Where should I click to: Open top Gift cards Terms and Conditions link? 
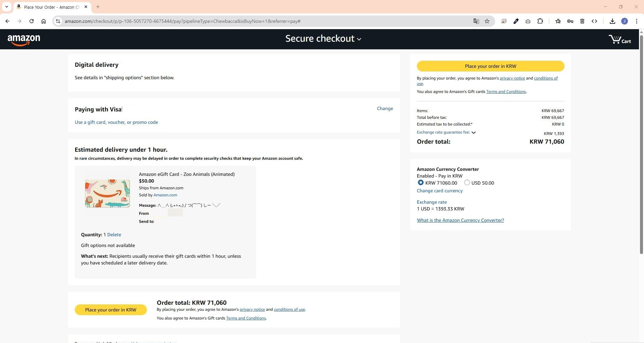click(506, 92)
